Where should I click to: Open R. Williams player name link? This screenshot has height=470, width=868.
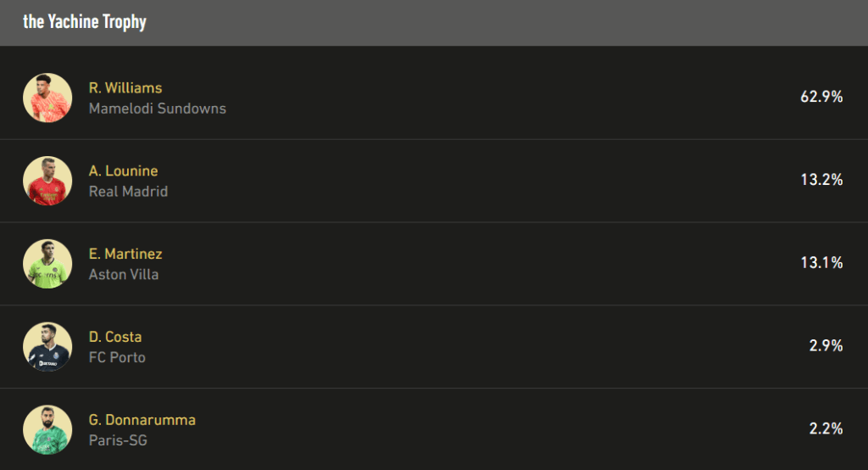pos(125,88)
